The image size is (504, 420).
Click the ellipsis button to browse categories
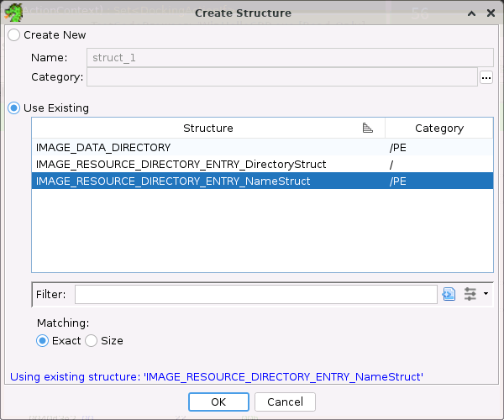[486, 78]
